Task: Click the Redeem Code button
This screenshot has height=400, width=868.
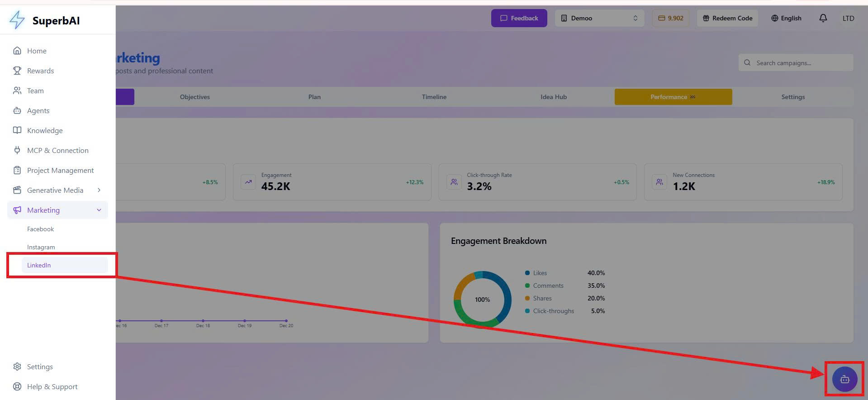Action: tap(727, 18)
